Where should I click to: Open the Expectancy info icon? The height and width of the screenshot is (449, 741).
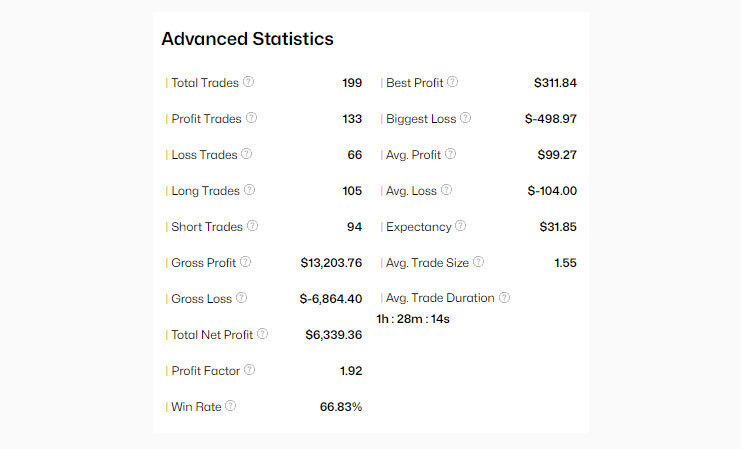click(460, 226)
